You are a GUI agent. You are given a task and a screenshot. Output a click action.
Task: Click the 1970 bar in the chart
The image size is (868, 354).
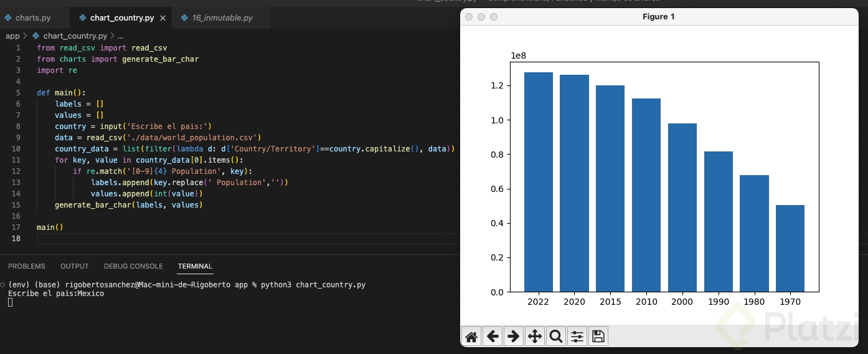tap(790, 248)
